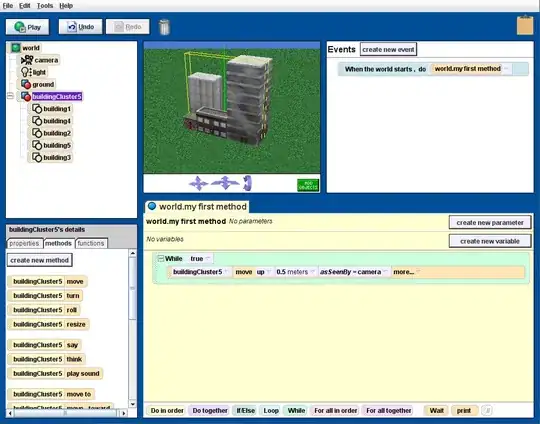Open the buildingCluster5 subject dropdown in code
540x424 pixels.
click(x=226, y=272)
